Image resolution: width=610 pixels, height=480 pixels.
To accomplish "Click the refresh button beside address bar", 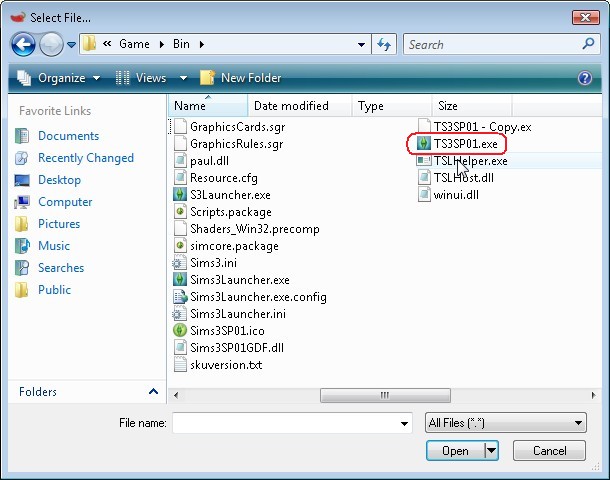I will coord(384,44).
